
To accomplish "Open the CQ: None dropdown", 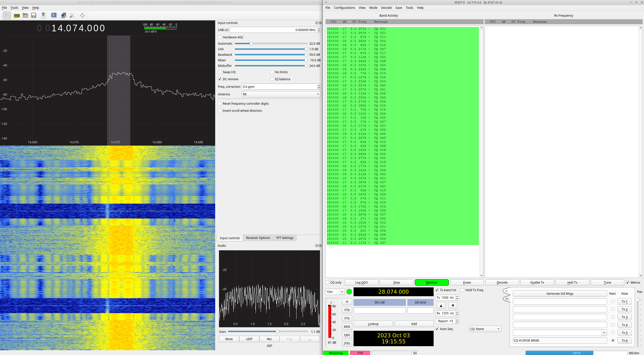I will (x=484, y=329).
